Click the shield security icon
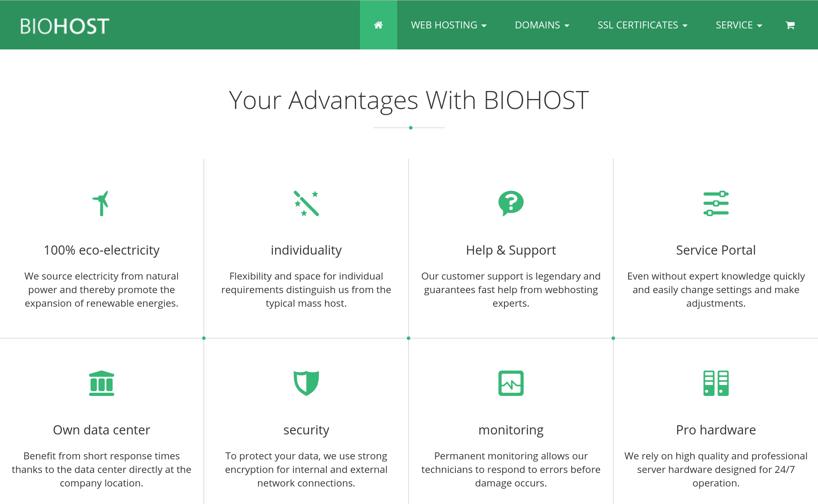Screen dimensions: 818x504 pos(306,383)
